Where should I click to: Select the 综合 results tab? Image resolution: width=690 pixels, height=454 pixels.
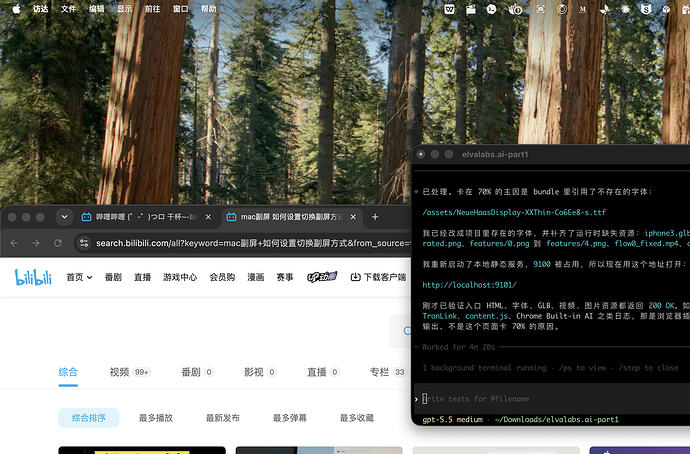[x=68, y=372]
